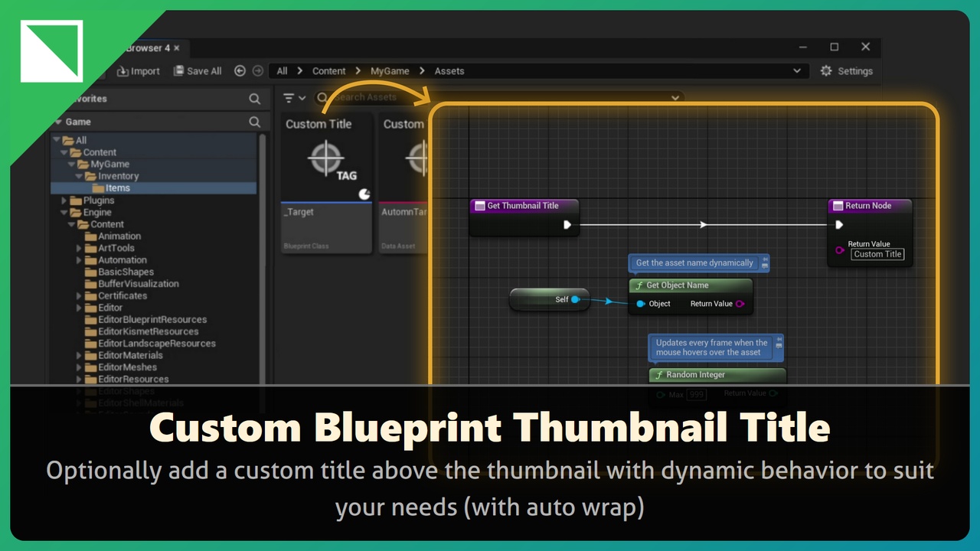
Task: Select the Self reference node
Action: coord(549,299)
